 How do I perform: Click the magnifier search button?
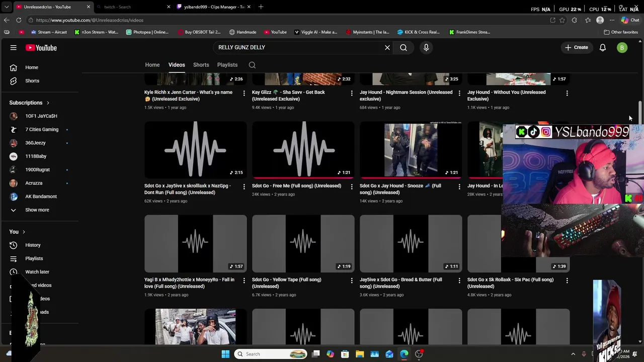pyautogui.click(x=404, y=48)
